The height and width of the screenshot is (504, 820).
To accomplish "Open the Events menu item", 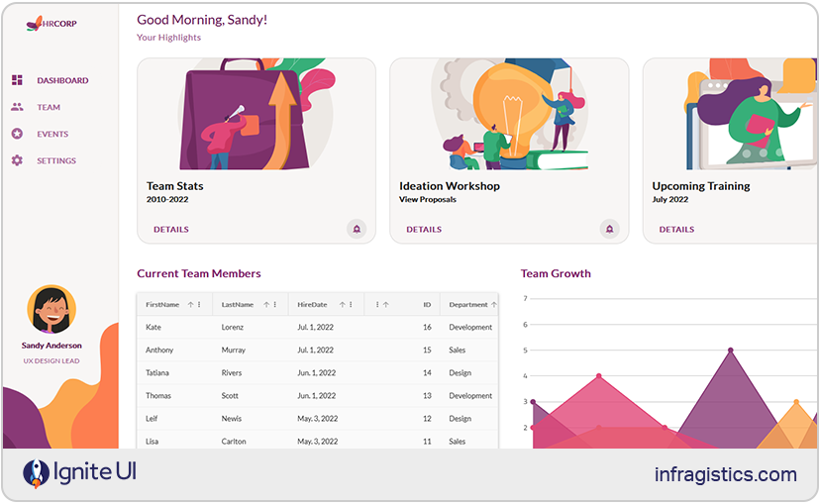I will 52,134.
